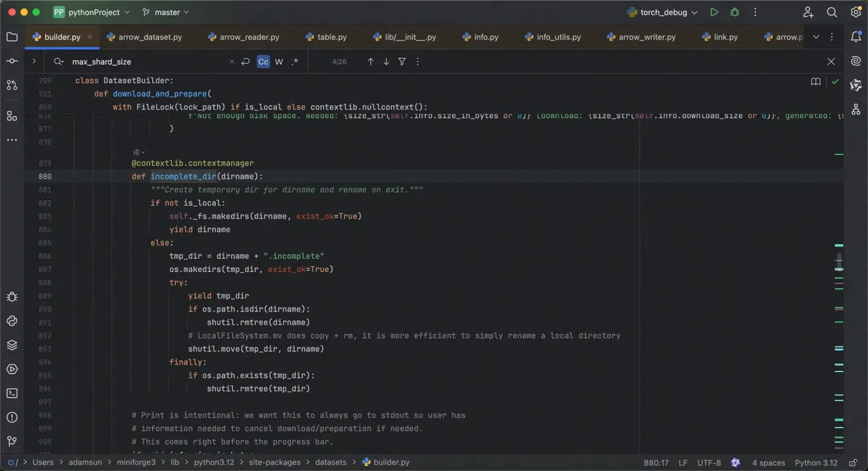Click the editor vertical scrollbar thumb
This screenshot has height=471, width=868.
pos(839,262)
